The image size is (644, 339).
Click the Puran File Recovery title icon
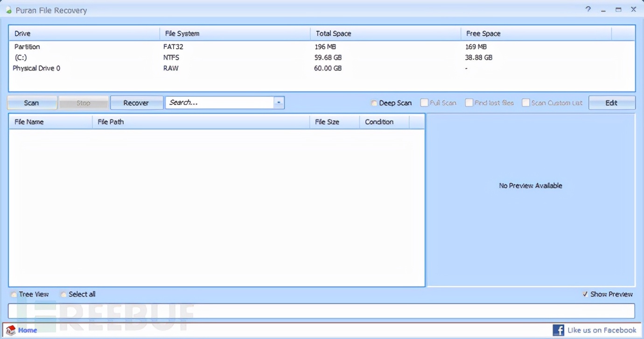(8, 10)
